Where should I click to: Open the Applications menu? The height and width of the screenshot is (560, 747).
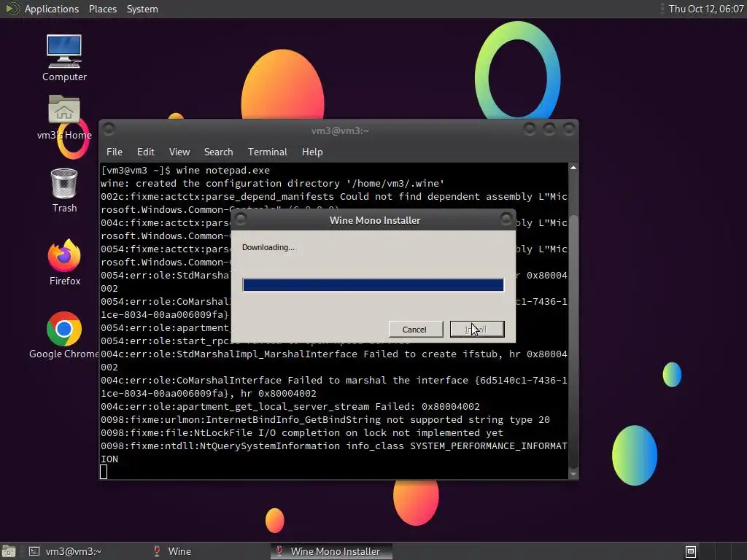tap(52, 9)
